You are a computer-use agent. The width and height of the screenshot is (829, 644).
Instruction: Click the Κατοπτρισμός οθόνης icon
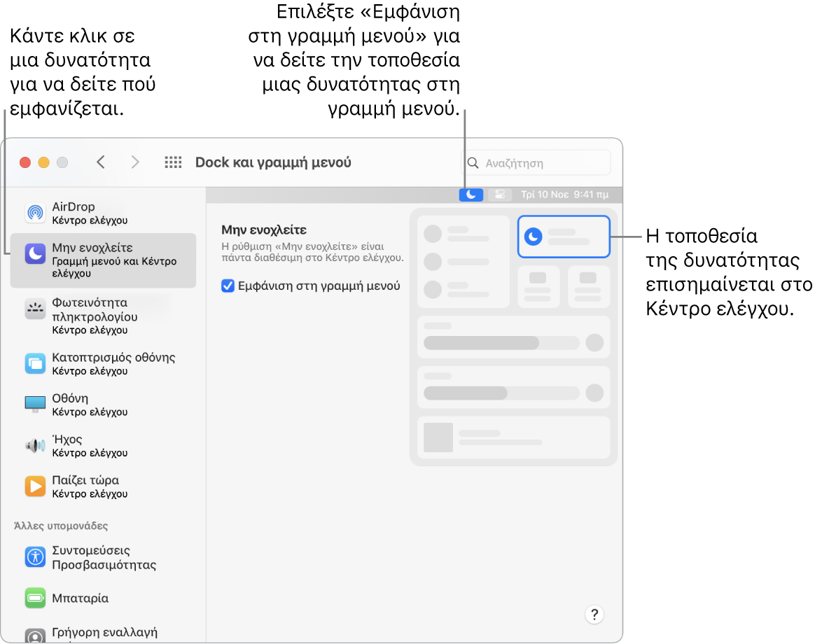click(36, 364)
